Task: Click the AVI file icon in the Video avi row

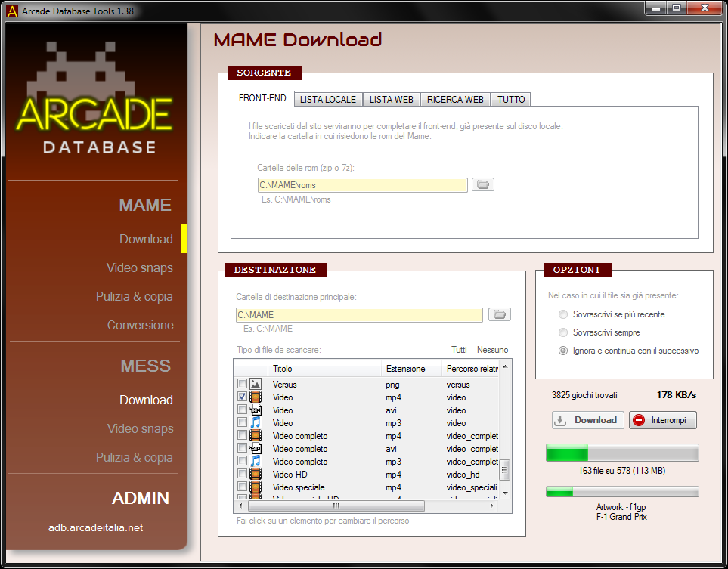Action: [256, 410]
